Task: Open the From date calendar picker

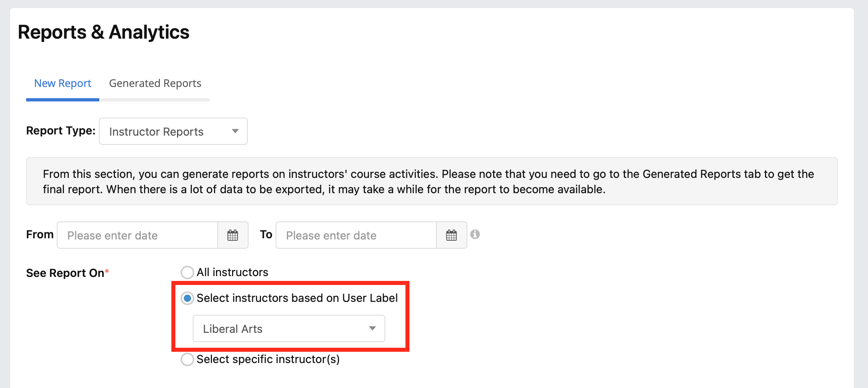Action: (233, 235)
